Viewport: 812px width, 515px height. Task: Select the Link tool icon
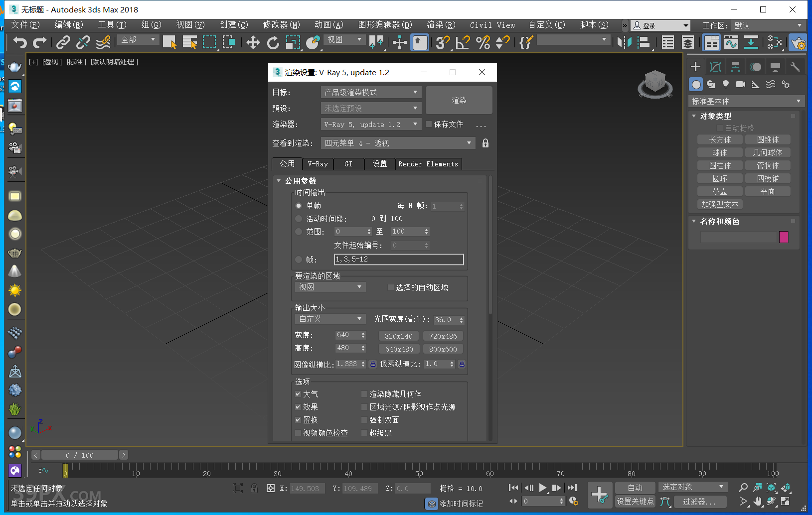pos(63,43)
